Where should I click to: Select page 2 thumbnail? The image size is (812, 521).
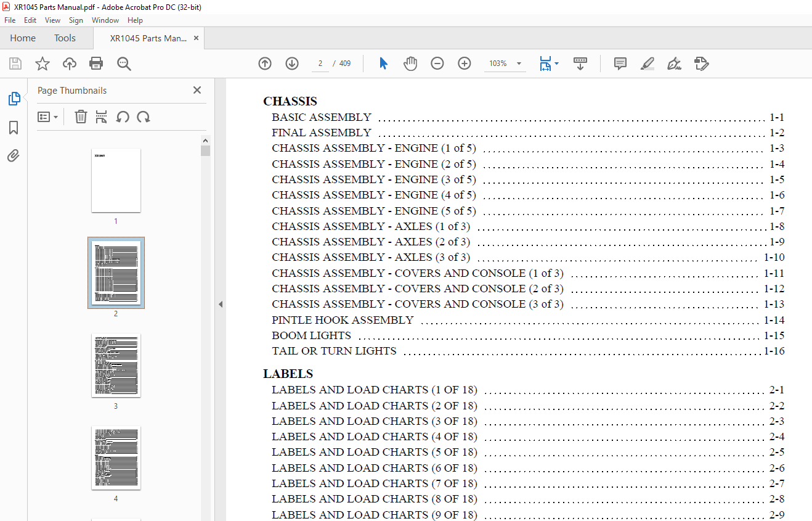116,273
